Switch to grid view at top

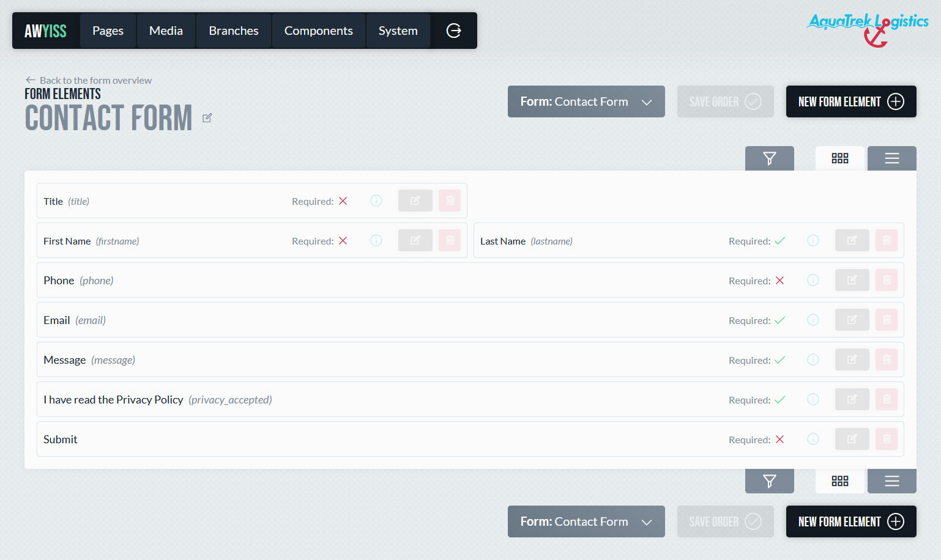839,158
